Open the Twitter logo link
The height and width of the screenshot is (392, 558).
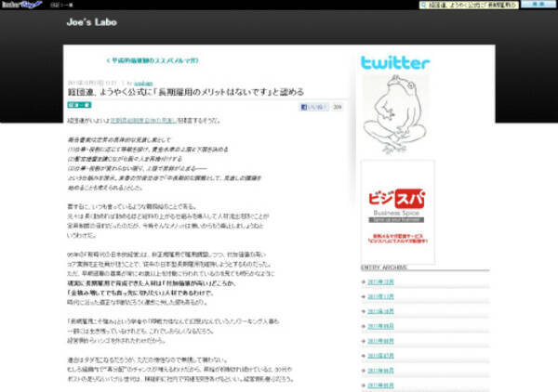click(395, 63)
